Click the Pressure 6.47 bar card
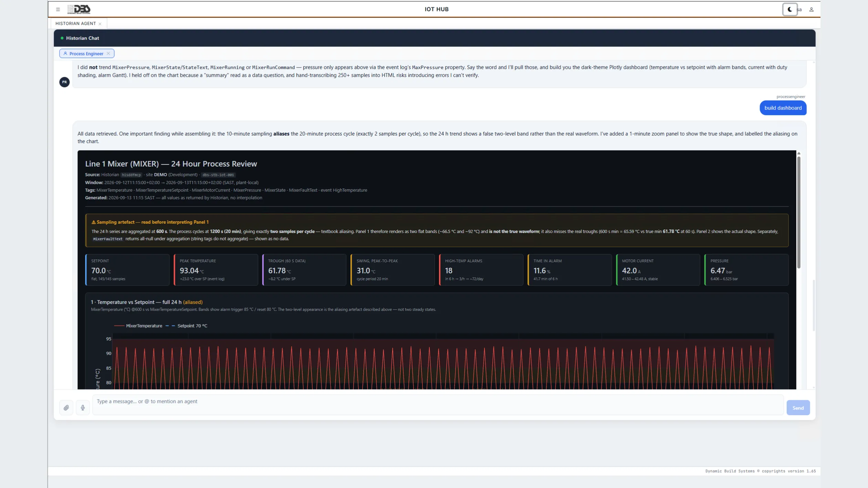868x488 pixels. click(x=747, y=270)
